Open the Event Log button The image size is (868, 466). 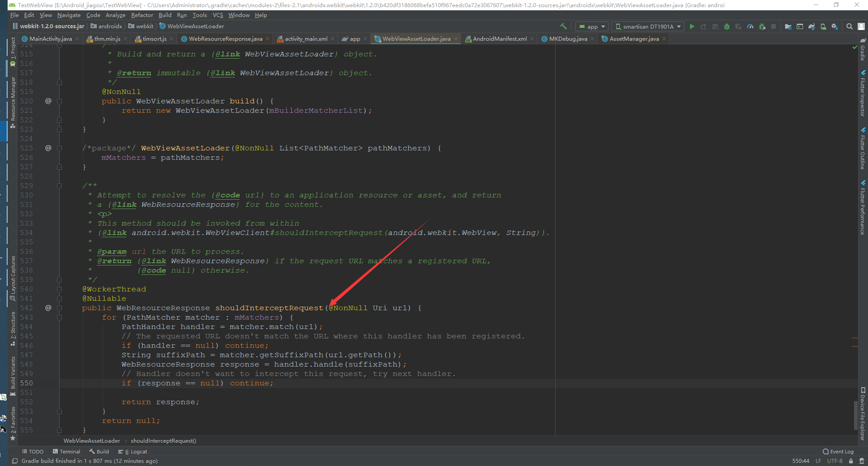pyautogui.click(x=838, y=452)
